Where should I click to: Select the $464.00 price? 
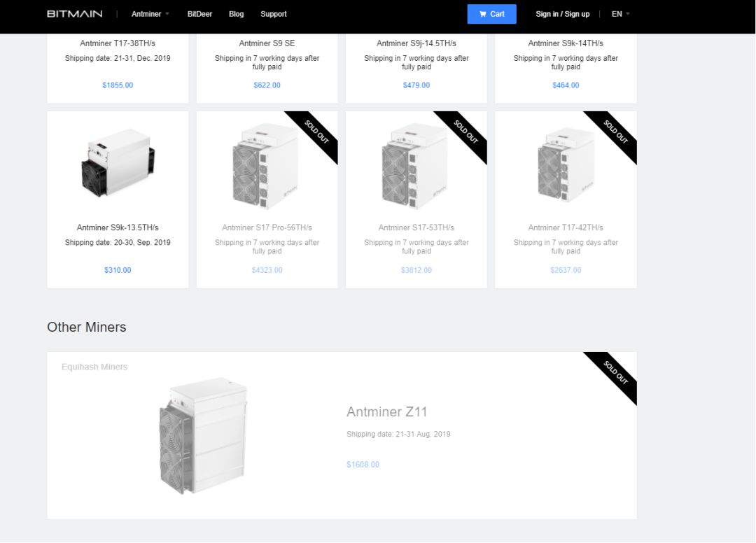coord(566,85)
